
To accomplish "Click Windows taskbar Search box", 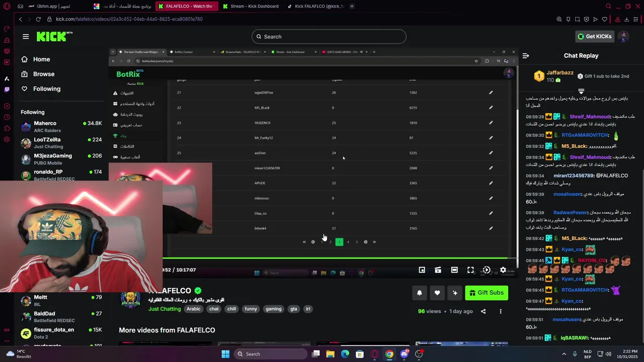I will [271, 354].
